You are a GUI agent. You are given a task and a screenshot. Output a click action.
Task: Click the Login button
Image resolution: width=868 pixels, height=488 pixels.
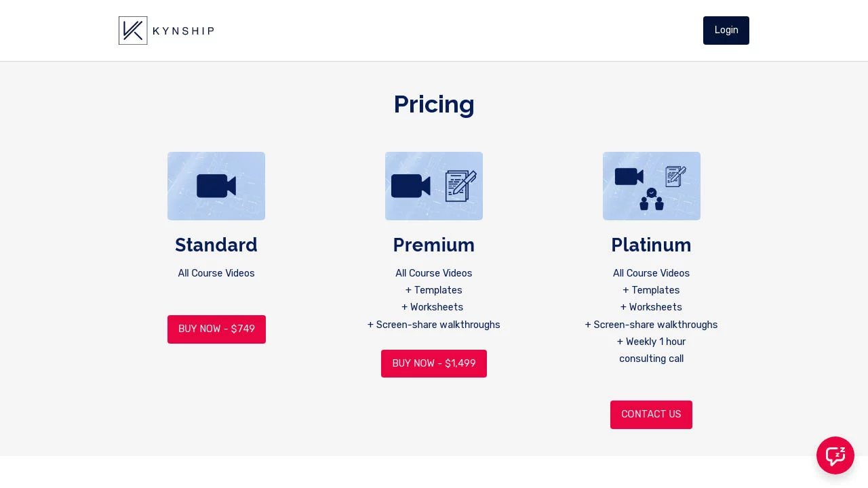(726, 30)
